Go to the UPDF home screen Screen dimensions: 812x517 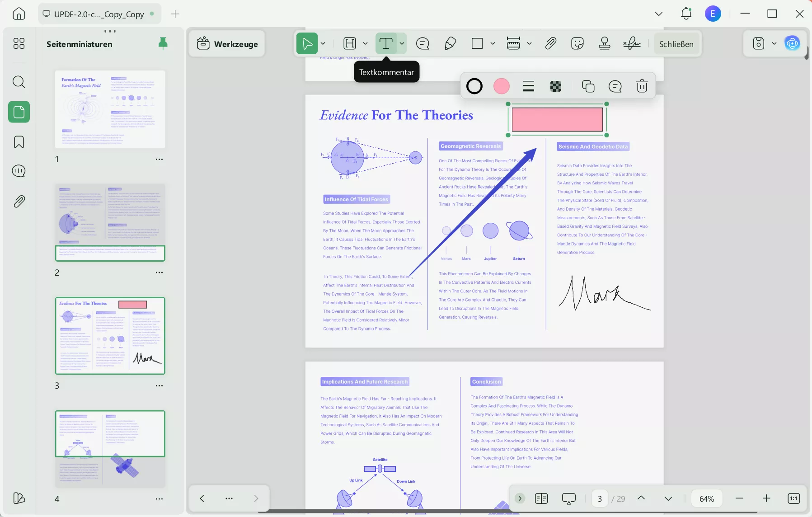[x=19, y=14]
